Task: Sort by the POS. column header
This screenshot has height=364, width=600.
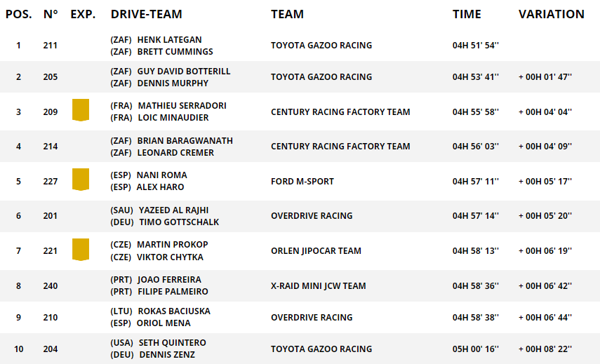Action: [x=18, y=14]
